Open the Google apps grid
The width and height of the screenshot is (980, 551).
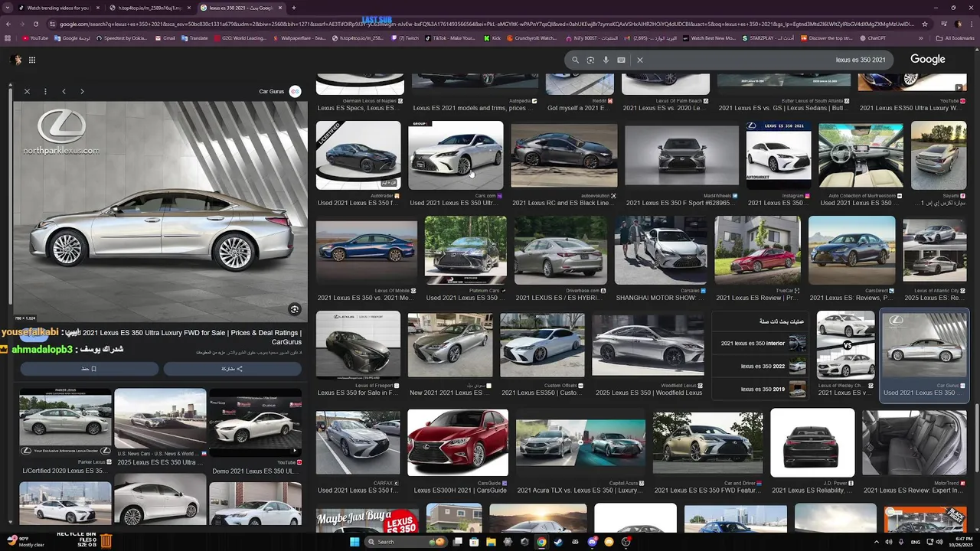[32, 60]
